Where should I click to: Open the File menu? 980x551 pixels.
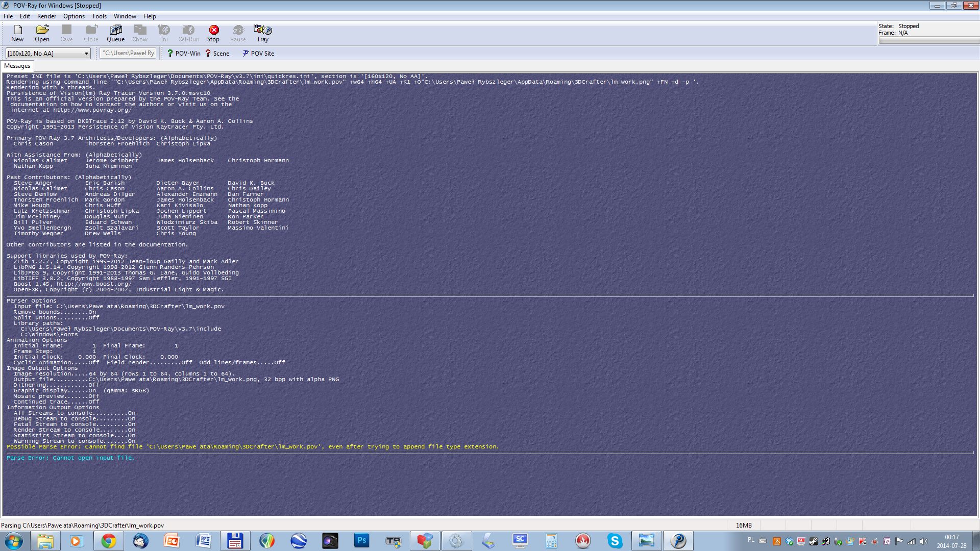click(x=8, y=16)
